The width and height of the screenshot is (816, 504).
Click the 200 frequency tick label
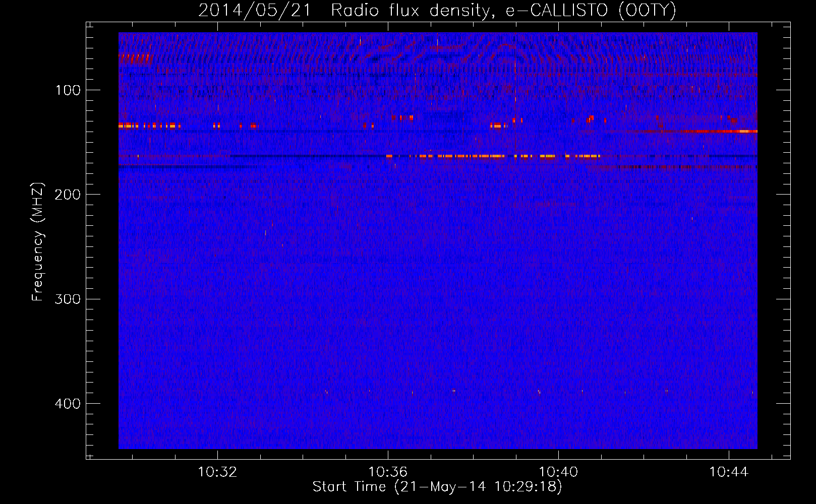click(68, 195)
